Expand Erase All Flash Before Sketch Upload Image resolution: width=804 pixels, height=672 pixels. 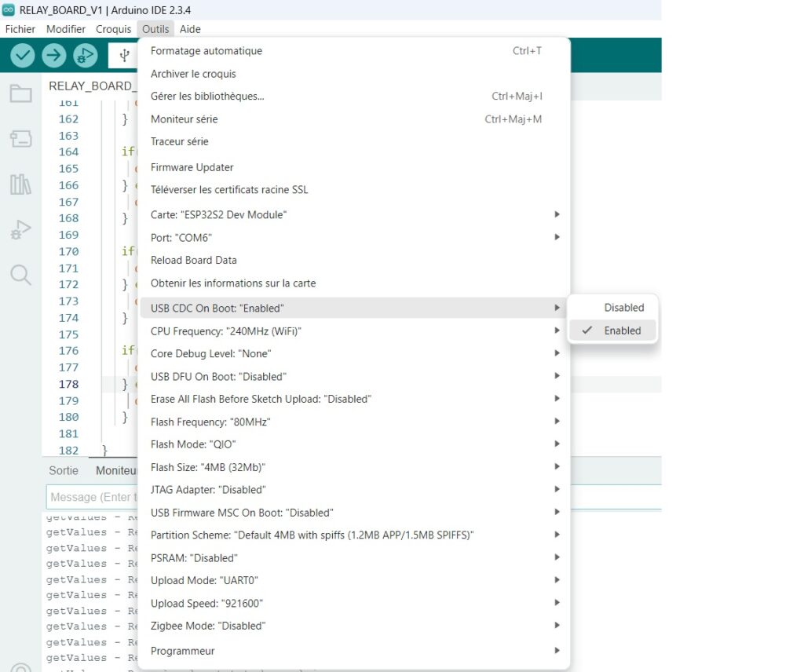click(x=353, y=399)
